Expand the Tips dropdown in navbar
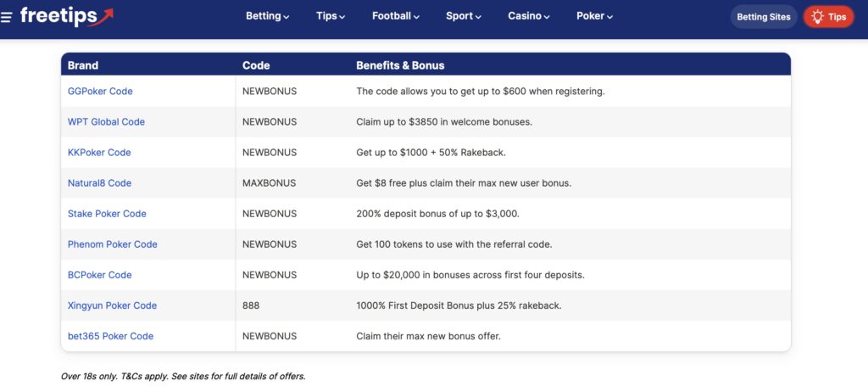 point(331,16)
